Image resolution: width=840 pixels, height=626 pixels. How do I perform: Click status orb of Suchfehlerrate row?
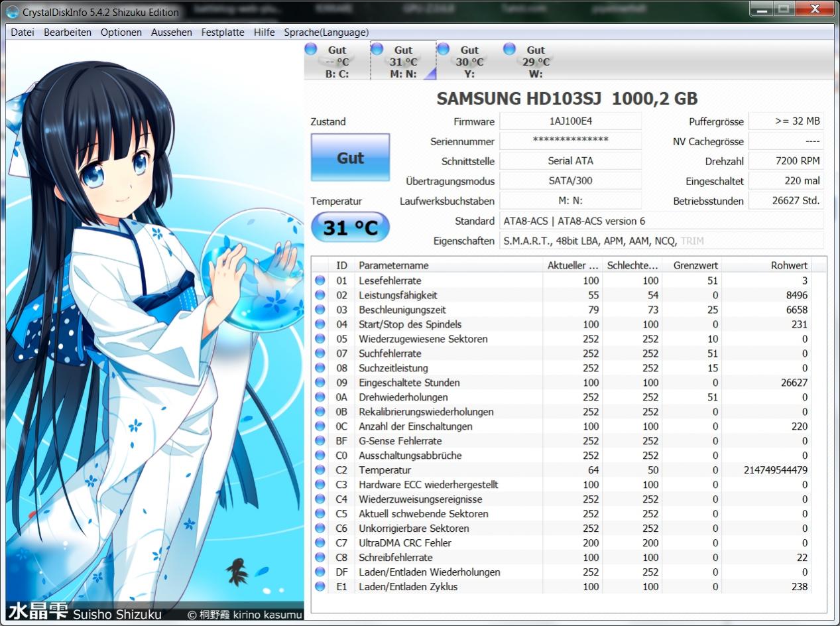pos(320,353)
